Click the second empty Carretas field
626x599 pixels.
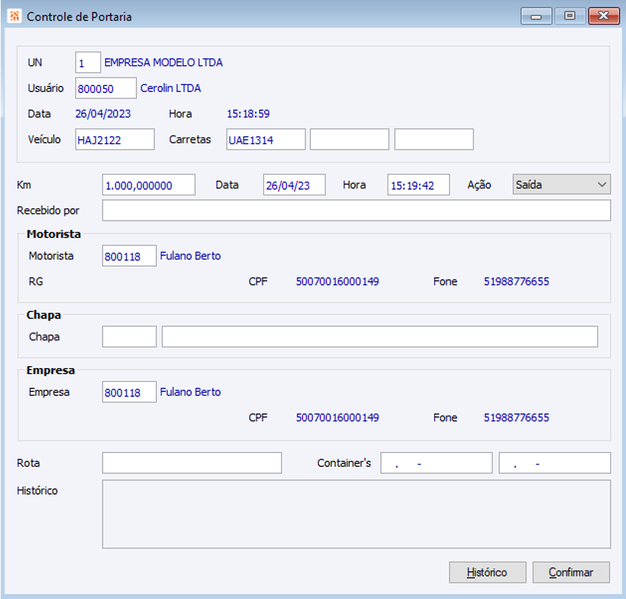pyautogui.click(x=349, y=139)
